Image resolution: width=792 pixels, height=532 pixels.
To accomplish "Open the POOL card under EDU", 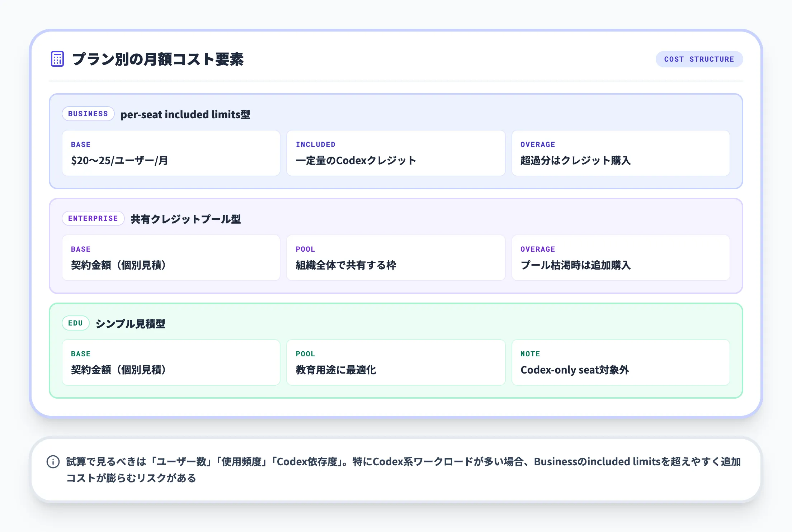I will pyautogui.click(x=396, y=362).
